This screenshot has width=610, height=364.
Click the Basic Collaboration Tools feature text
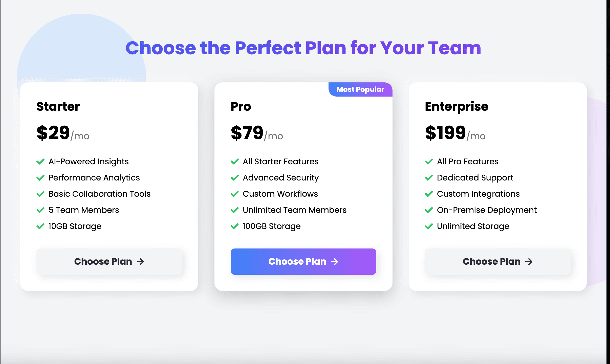point(99,194)
